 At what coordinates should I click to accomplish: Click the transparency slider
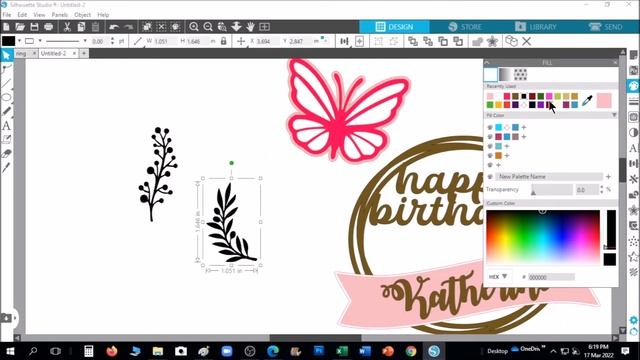pos(551,190)
